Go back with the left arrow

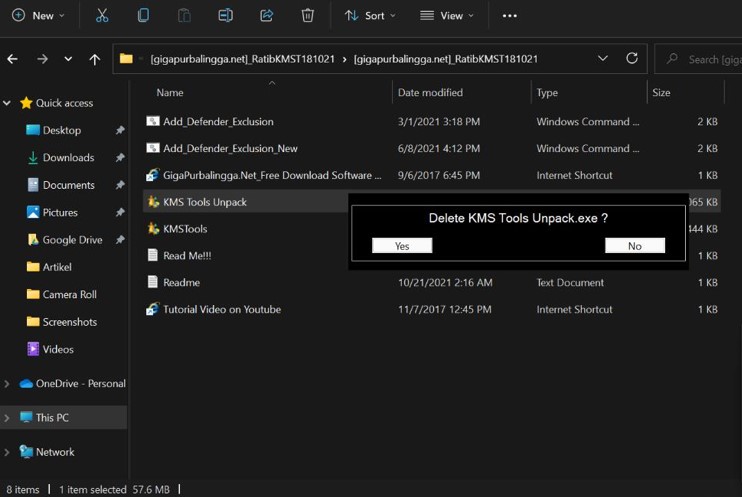point(13,59)
